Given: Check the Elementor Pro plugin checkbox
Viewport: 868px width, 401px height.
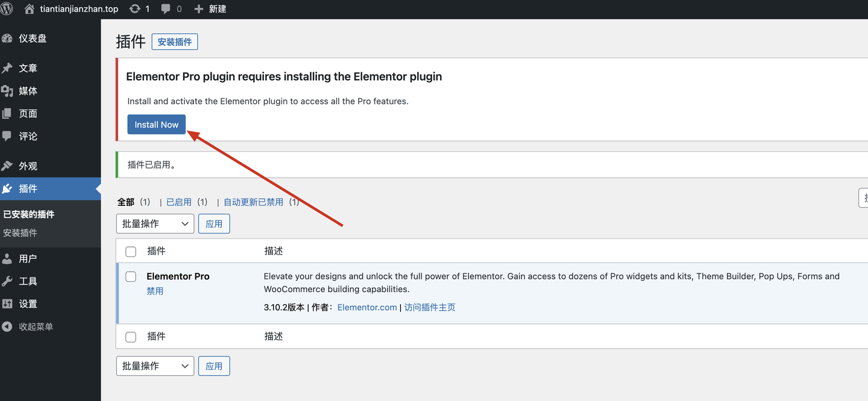Looking at the screenshot, I should [131, 277].
